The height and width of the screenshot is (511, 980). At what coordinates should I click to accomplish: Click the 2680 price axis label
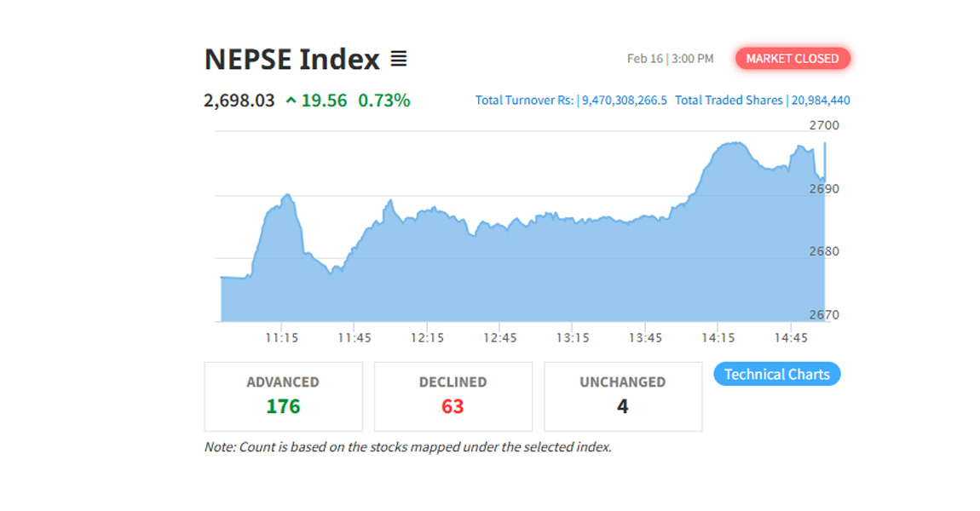pyautogui.click(x=823, y=251)
